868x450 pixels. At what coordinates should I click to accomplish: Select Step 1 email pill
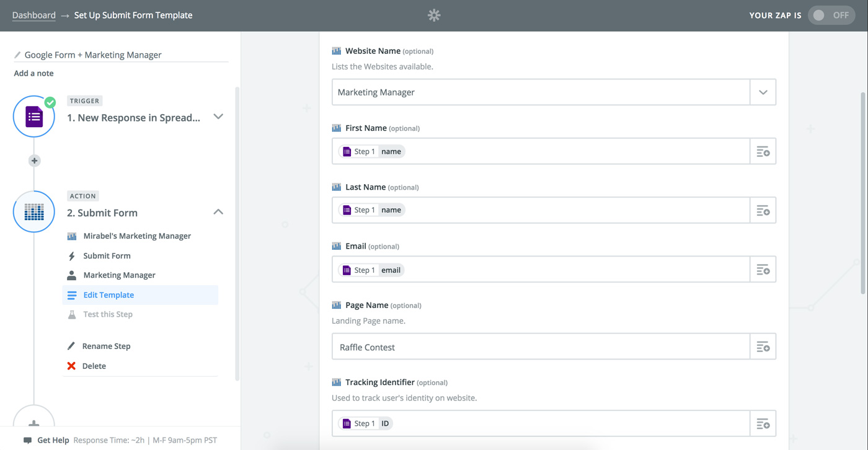click(371, 270)
